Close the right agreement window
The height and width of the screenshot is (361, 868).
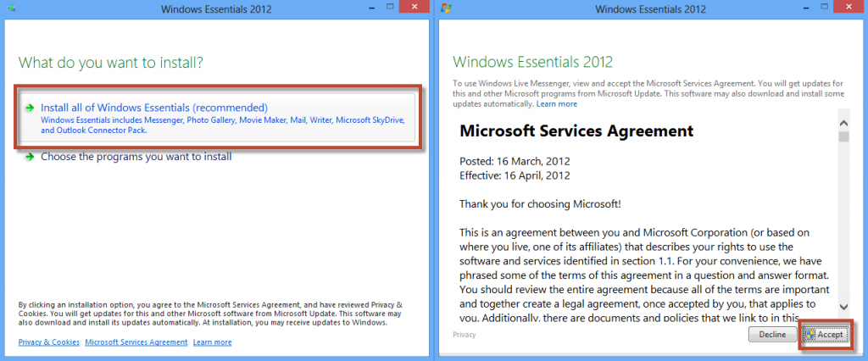[x=849, y=7]
